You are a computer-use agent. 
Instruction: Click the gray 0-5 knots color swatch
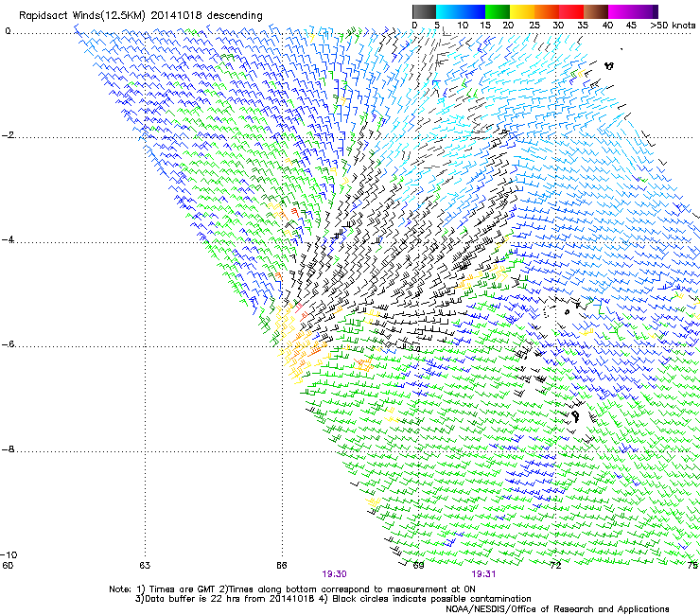coord(424,11)
